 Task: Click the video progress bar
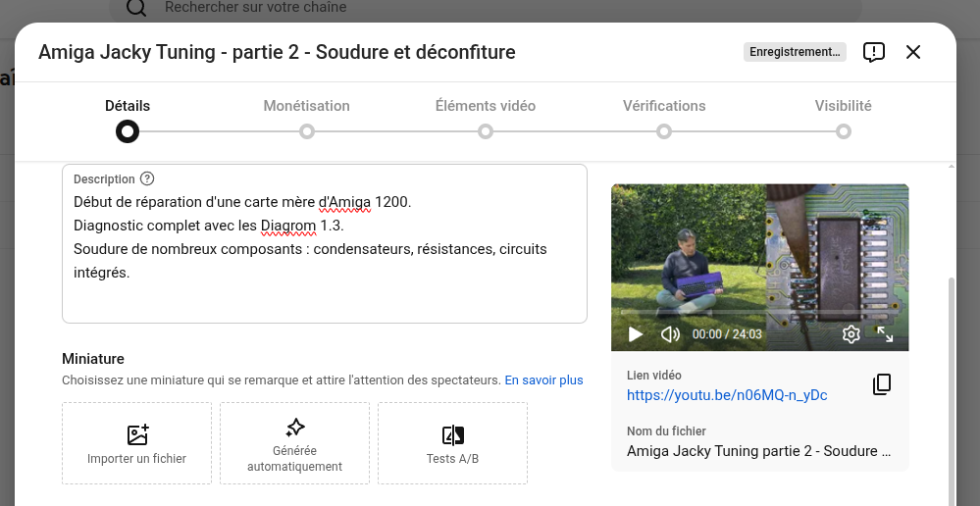pos(760,313)
